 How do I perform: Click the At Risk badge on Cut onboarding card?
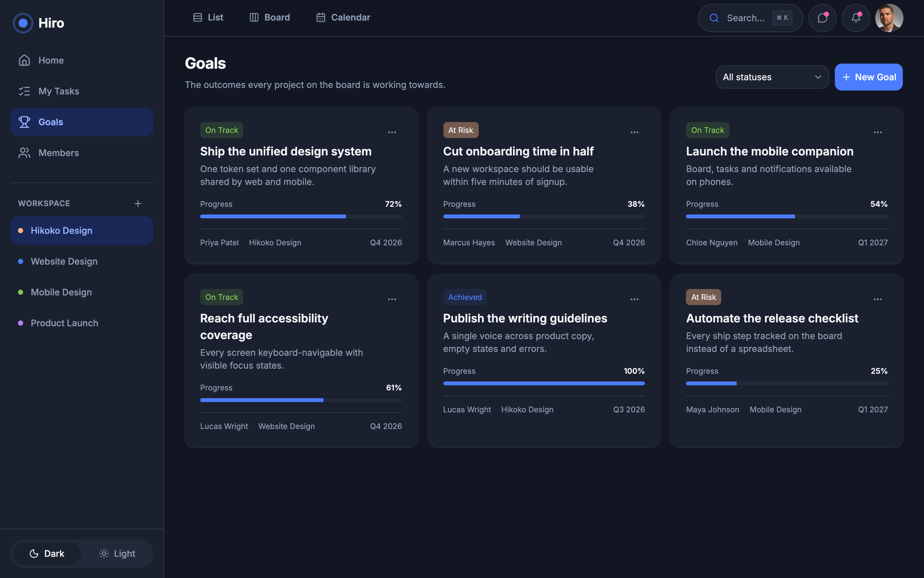point(460,130)
